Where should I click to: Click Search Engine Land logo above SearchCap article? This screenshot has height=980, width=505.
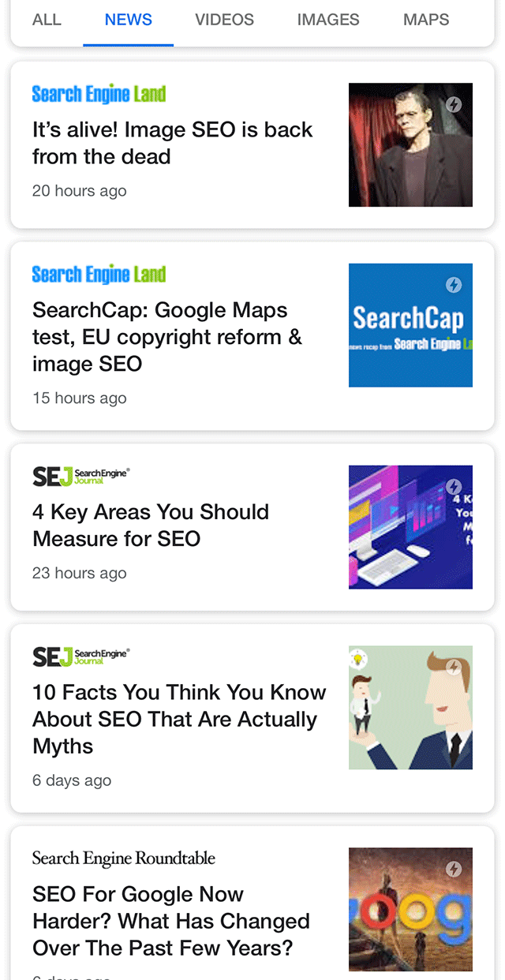[x=99, y=275]
